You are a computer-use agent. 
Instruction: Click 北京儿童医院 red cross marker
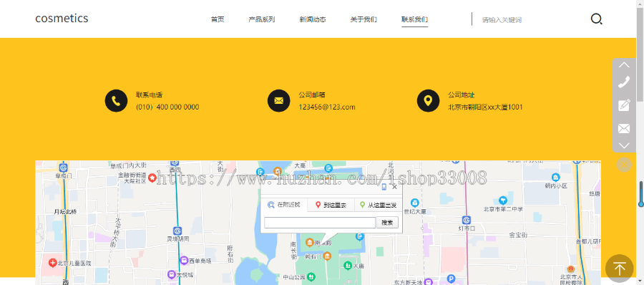(52, 262)
